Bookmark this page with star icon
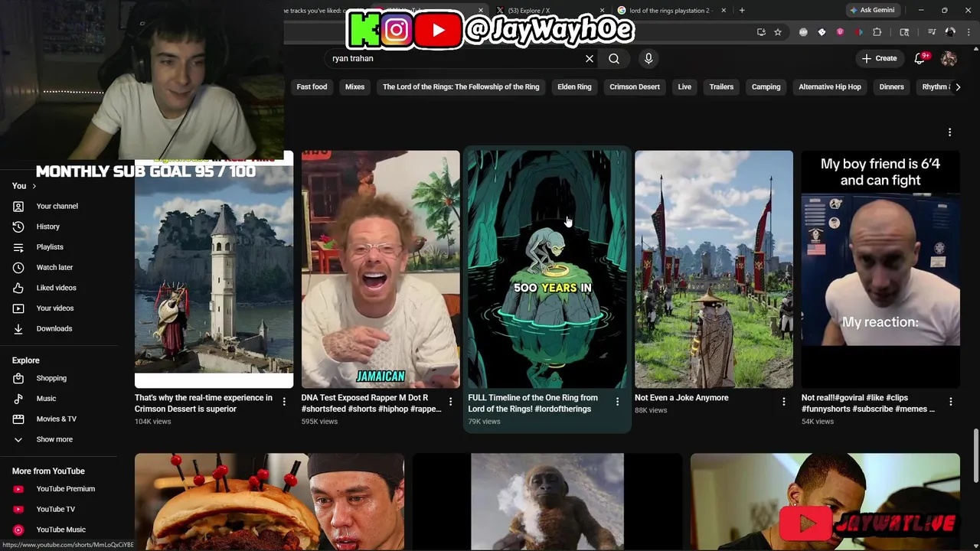This screenshot has height=551, width=980. pos(778,32)
